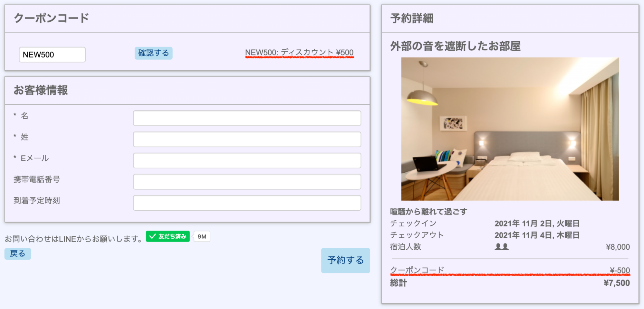The height and width of the screenshot is (309, 644).
Task: Click the クーポンコード line in booking details
Action: [417, 270]
